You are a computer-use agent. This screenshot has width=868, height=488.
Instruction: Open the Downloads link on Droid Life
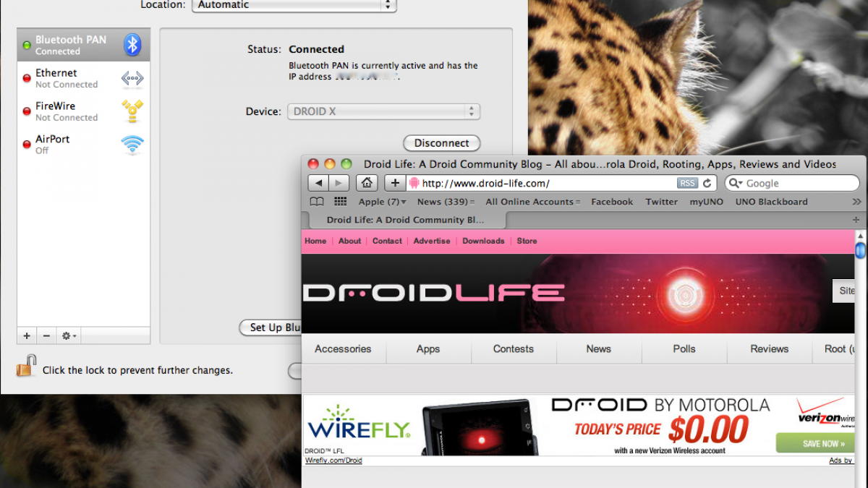pos(483,241)
